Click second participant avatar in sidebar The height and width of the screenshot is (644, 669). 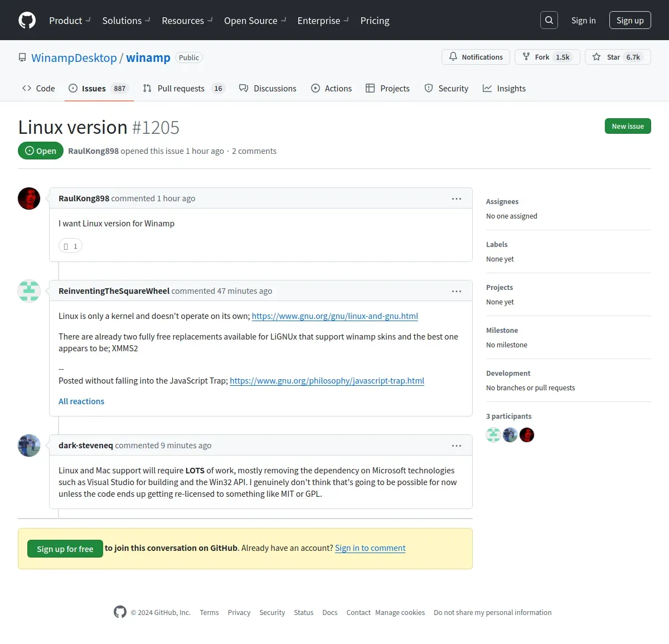click(x=510, y=435)
